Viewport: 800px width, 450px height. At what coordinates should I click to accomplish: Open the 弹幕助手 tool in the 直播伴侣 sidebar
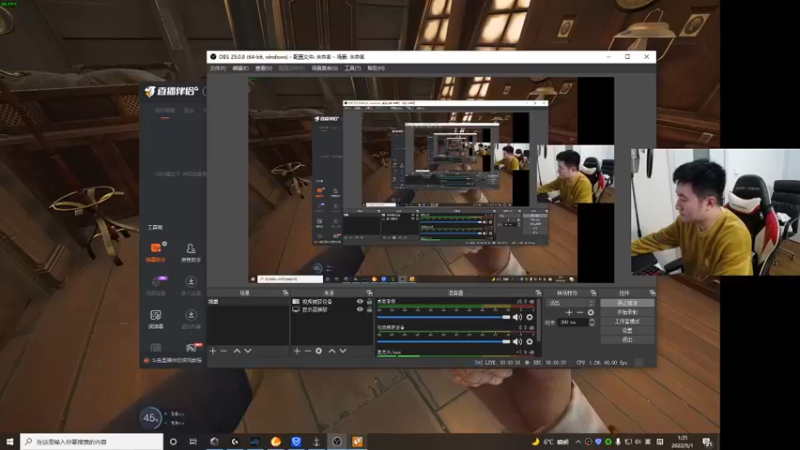click(x=156, y=252)
